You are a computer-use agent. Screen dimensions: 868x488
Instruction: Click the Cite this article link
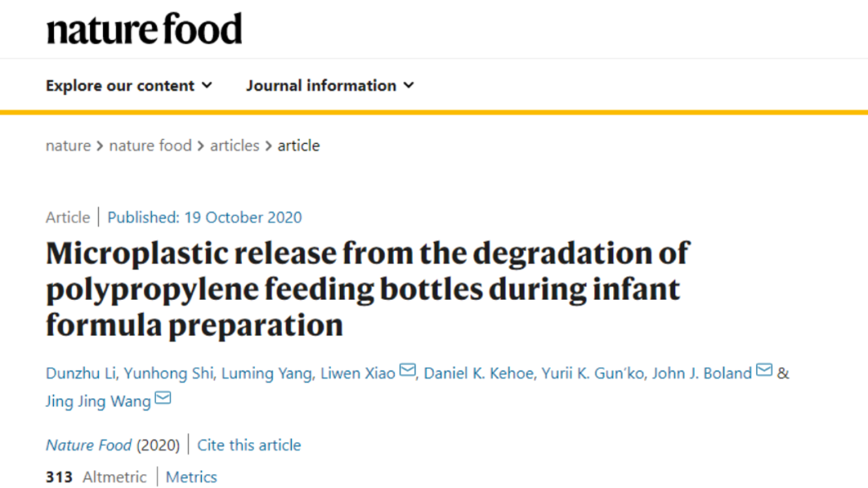pos(249,445)
